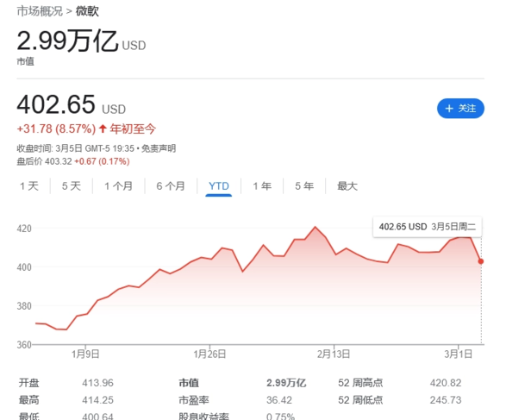The width and height of the screenshot is (506, 420).
Task: Select the 1 个月 range tab
Action: pos(118,186)
